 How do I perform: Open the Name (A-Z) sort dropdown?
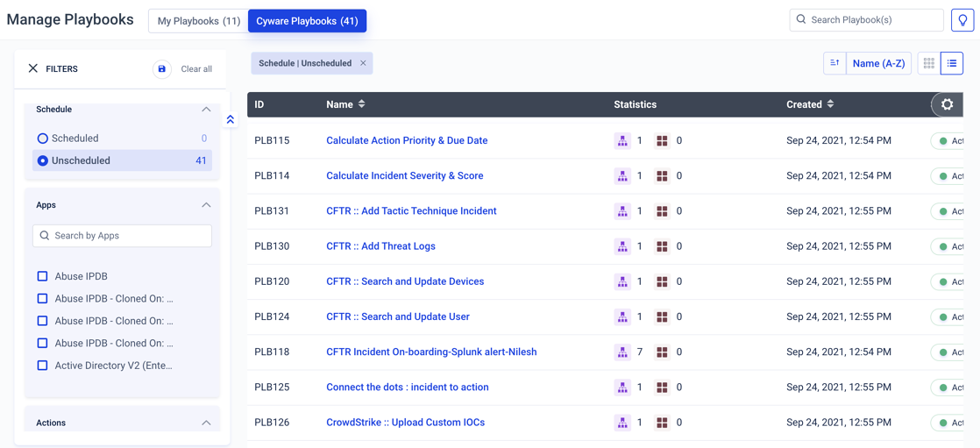pos(878,63)
